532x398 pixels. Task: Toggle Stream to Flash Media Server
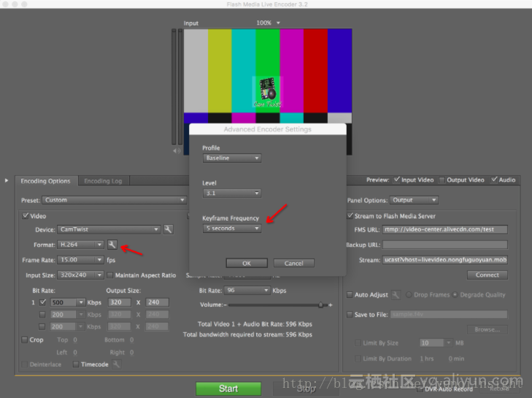tap(350, 215)
